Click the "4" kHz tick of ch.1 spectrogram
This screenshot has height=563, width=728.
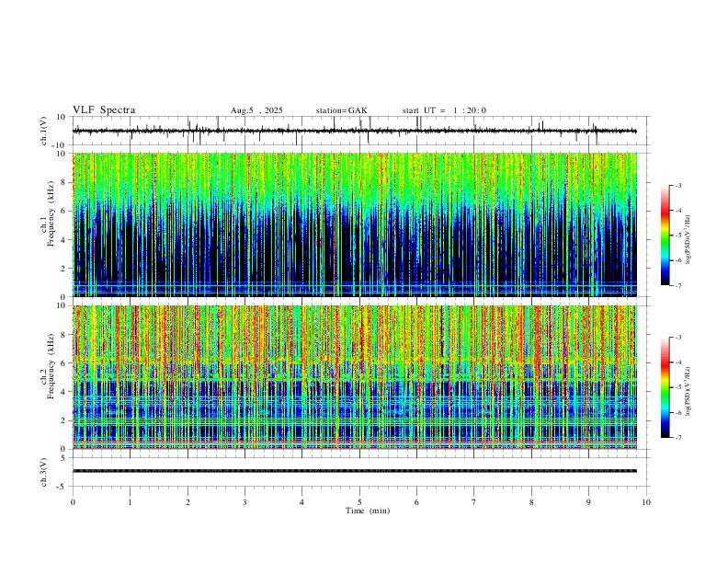tap(64, 240)
